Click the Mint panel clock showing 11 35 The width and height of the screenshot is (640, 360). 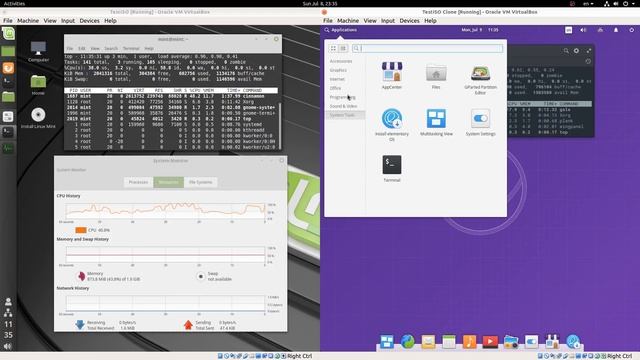8,329
